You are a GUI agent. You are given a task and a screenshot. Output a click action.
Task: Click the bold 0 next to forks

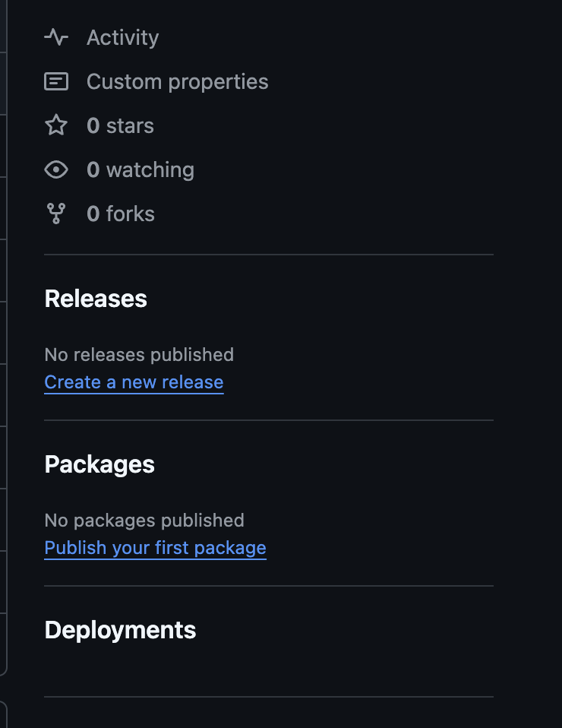[93, 214]
